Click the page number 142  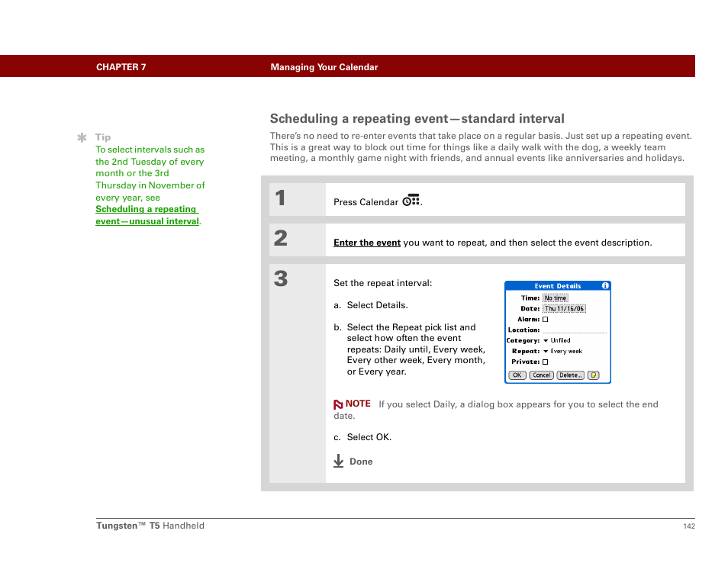pyautogui.click(x=689, y=526)
